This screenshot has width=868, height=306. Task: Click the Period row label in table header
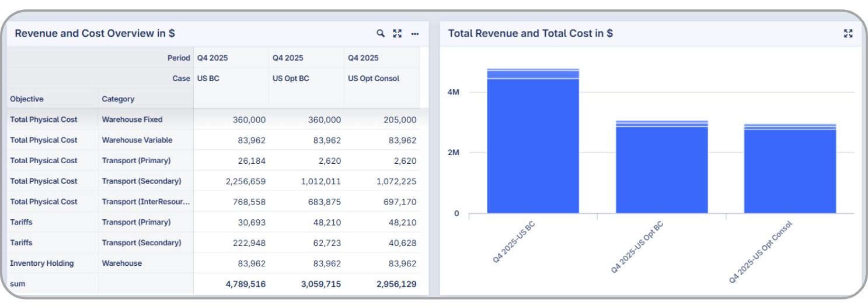179,58
